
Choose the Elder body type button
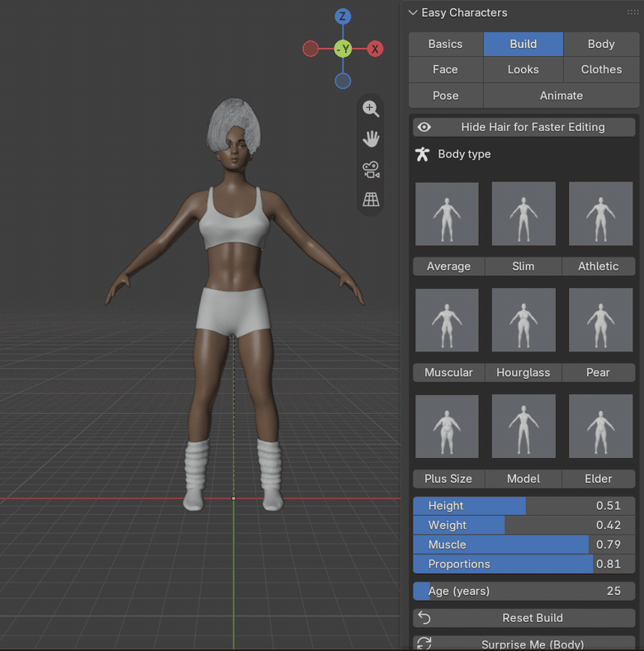599,479
